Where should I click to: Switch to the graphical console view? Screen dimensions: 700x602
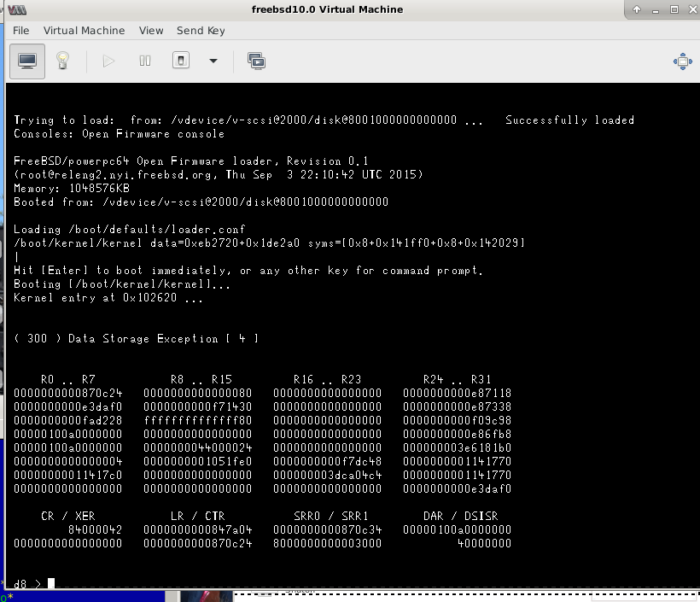(x=27, y=61)
